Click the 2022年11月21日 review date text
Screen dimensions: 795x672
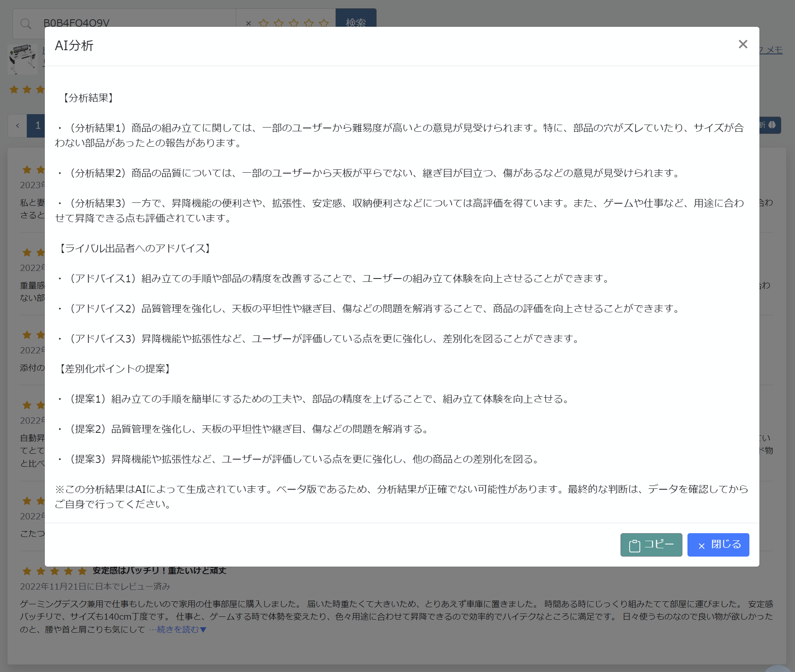[x=95, y=586]
